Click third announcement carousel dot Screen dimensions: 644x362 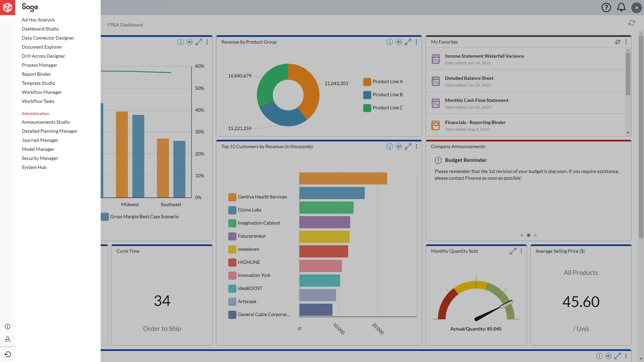tap(535, 235)
